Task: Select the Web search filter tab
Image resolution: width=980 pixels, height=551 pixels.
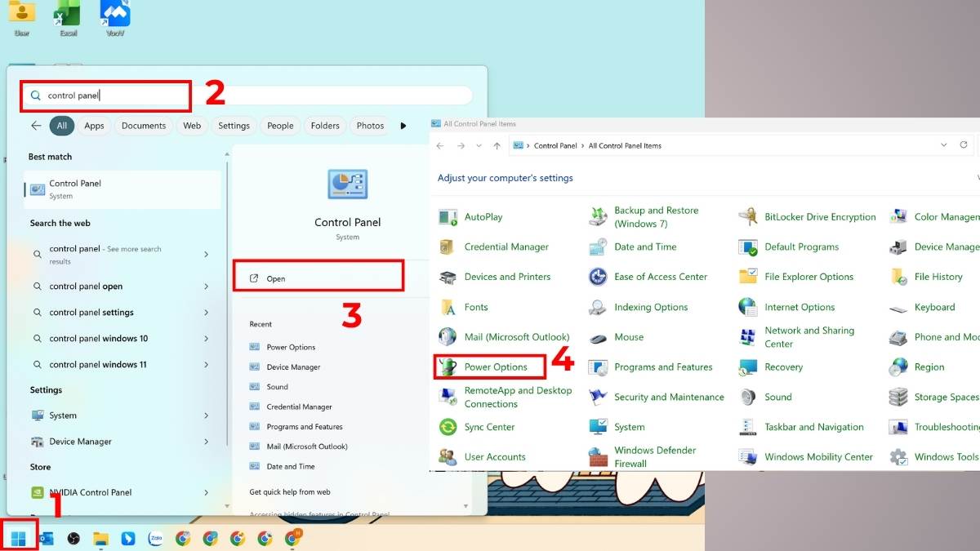Action: tap(192, 126)
